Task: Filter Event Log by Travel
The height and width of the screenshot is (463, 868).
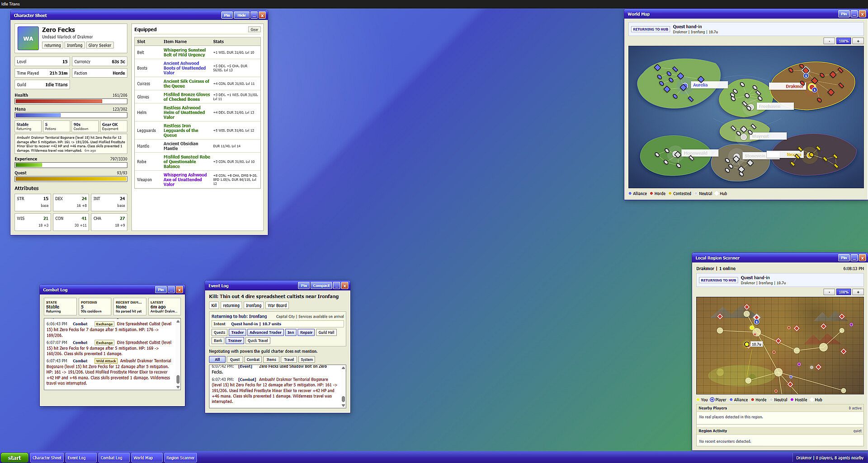Action: [x=288, y=360]
